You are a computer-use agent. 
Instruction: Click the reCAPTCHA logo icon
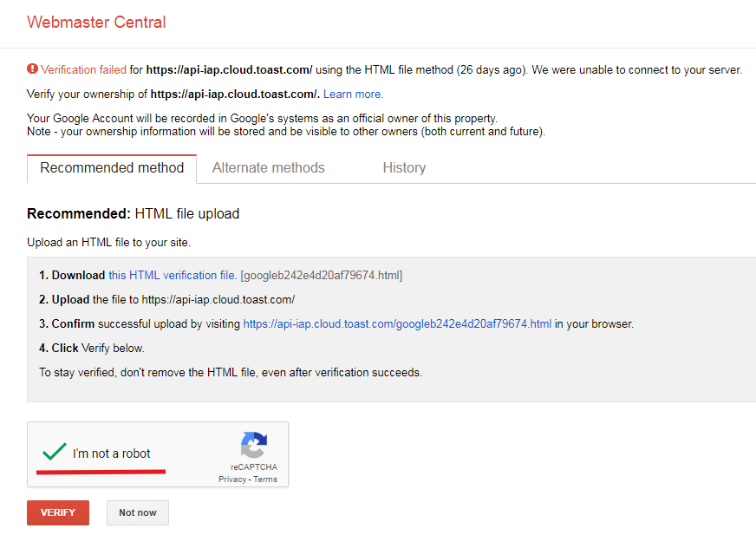coord(254,444)
